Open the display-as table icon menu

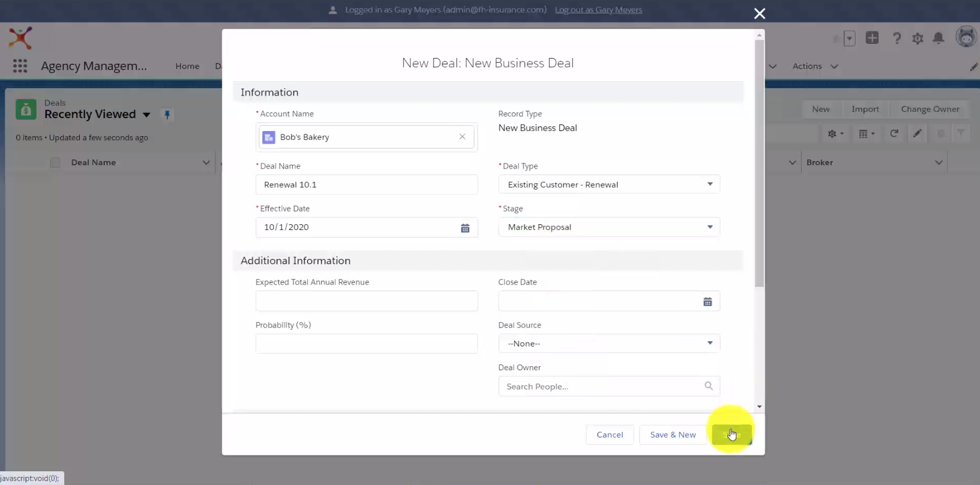point(867,134)
